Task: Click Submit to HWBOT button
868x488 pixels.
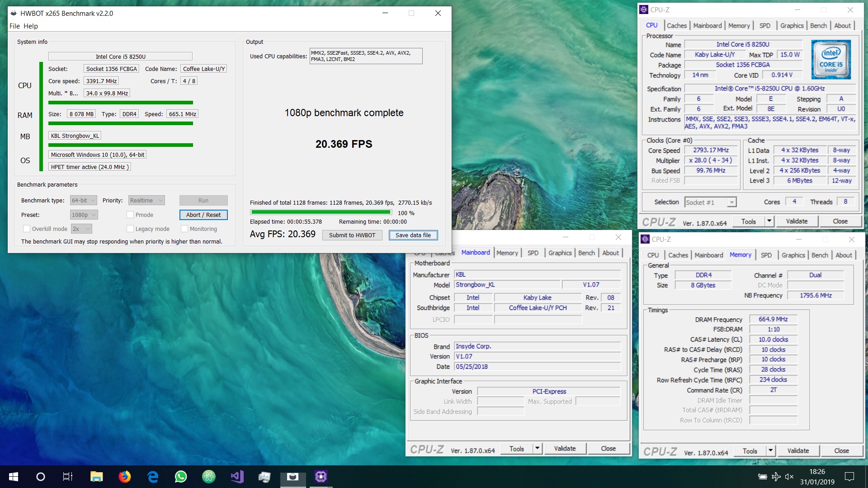Action: [352, 235]
